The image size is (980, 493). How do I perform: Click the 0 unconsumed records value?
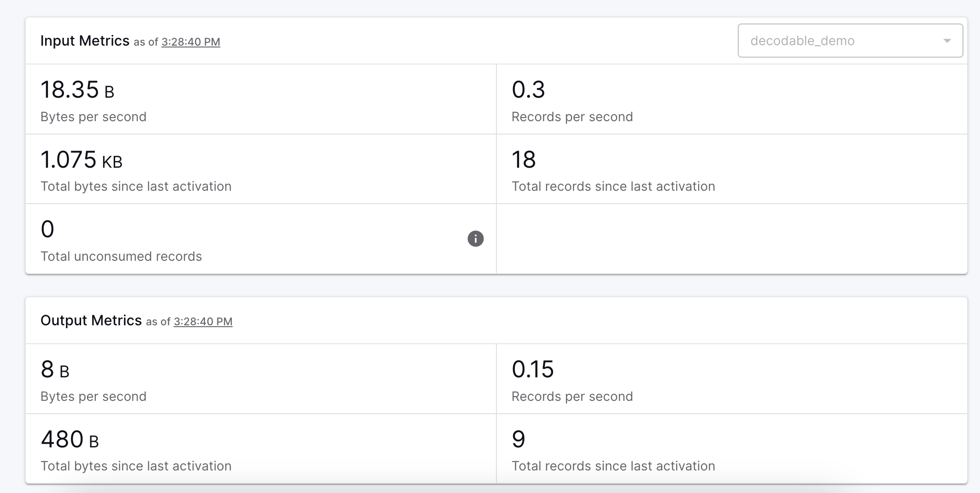(x=47, y=229)
